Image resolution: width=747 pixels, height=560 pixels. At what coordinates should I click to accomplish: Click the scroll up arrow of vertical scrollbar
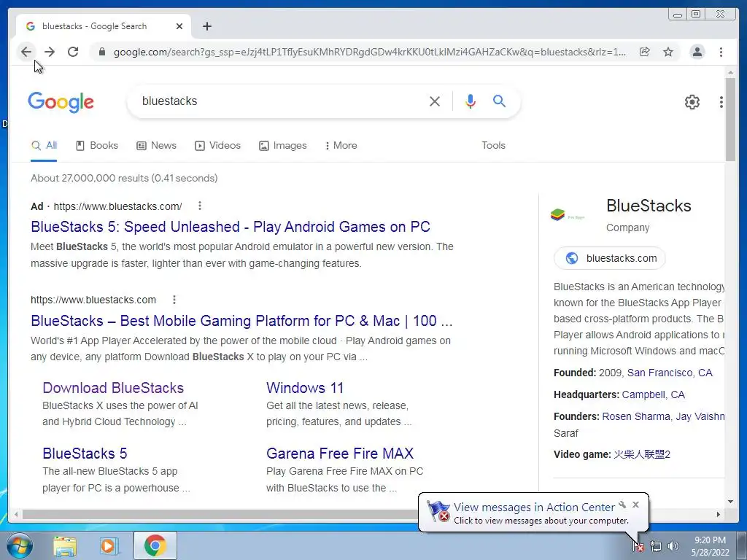point(730,72)
